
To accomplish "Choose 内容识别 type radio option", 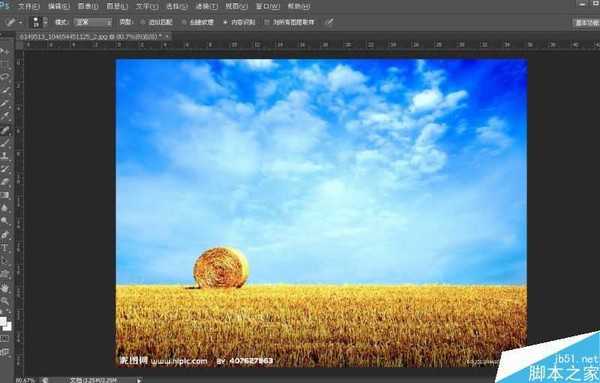I will pyautogui.click(x=240, y=22).
